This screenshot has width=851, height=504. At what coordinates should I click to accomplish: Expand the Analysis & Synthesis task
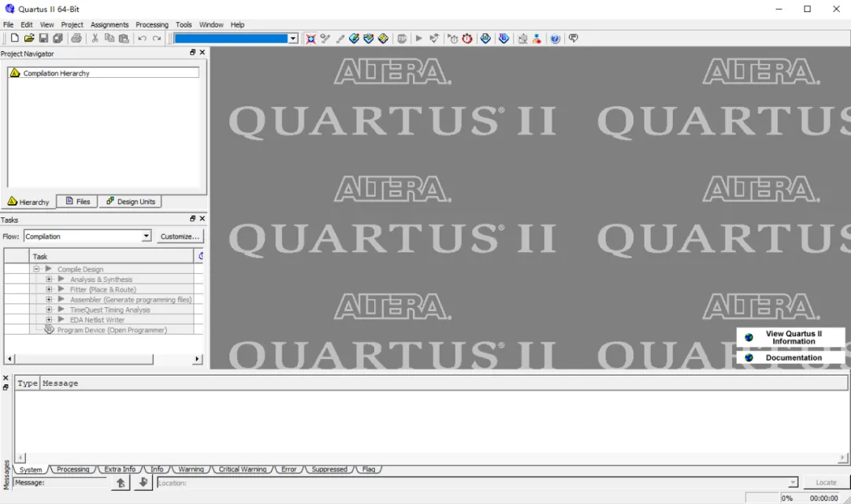tap(49, 280)
